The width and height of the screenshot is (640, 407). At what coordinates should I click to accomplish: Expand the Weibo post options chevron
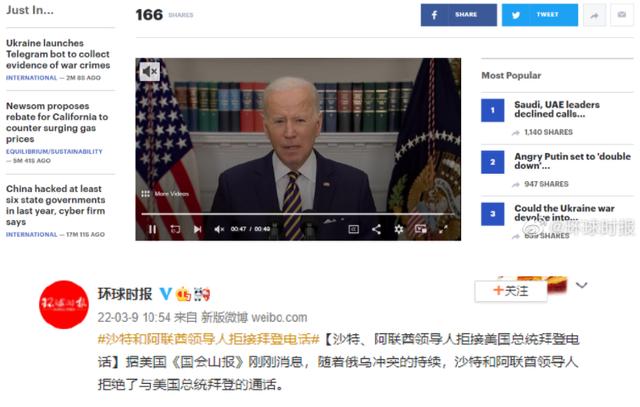[x=582, y=285]
